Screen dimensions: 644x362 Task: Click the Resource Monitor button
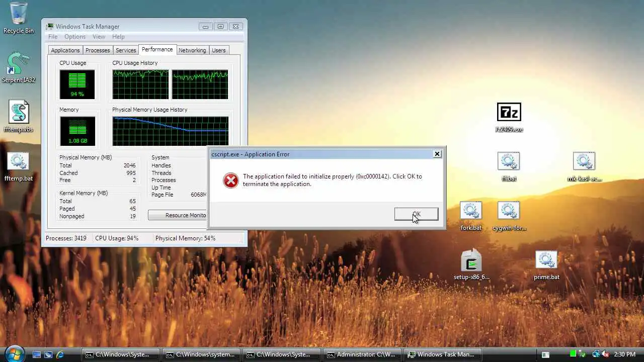(x=178, y=215)
